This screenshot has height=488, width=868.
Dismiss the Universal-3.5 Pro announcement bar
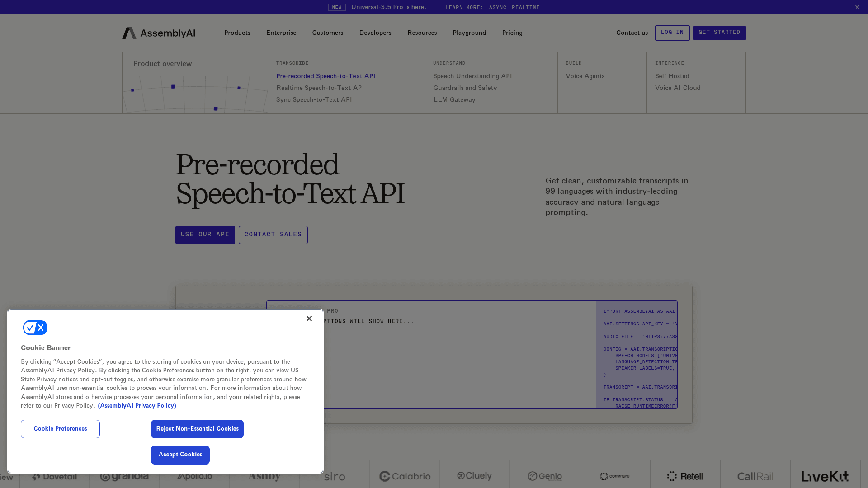point(857,7)
